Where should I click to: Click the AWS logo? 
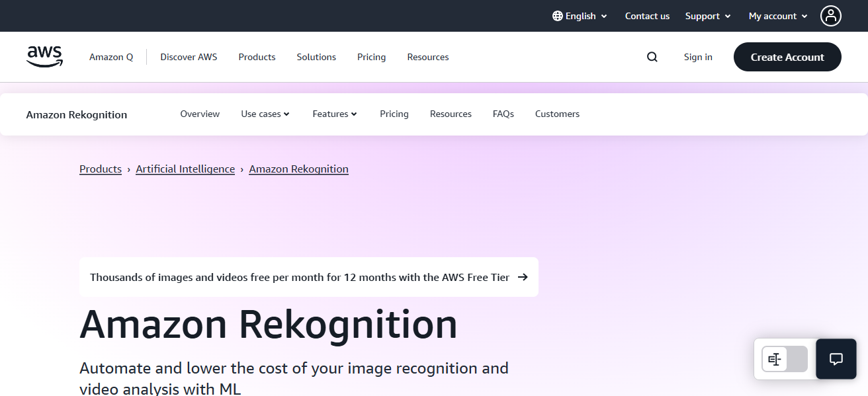point(44,57)
